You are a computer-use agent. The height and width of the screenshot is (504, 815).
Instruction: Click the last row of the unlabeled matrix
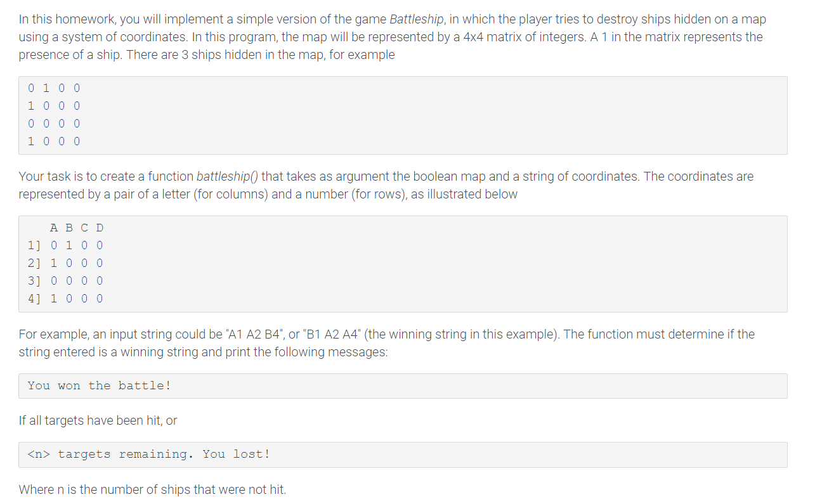(x=54, y=141)
